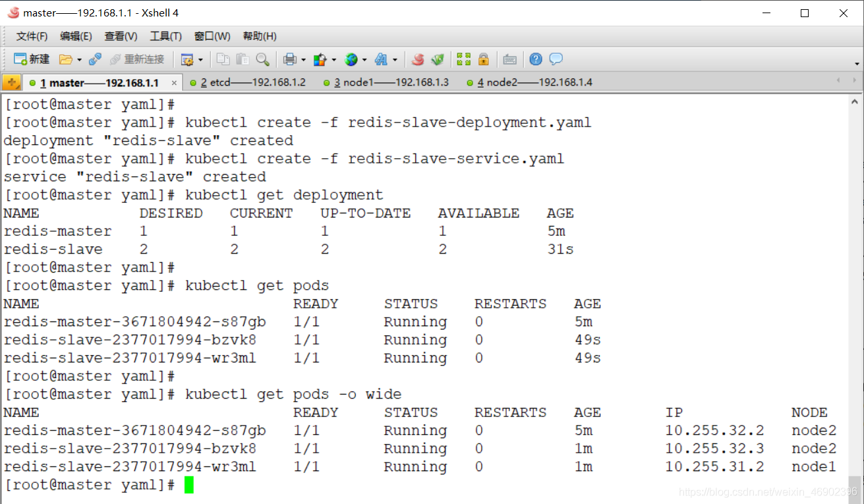Open the 工具(T) menu
This screenshot has width=864, height=504.
166,36
